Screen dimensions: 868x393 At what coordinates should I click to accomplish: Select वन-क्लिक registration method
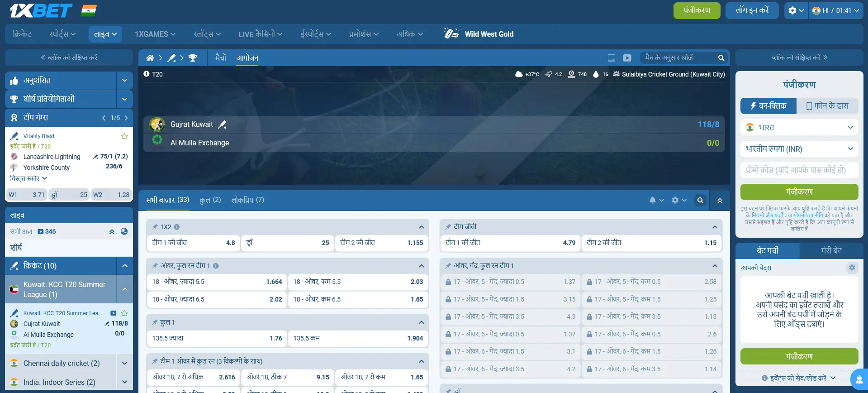pos(769,106)
